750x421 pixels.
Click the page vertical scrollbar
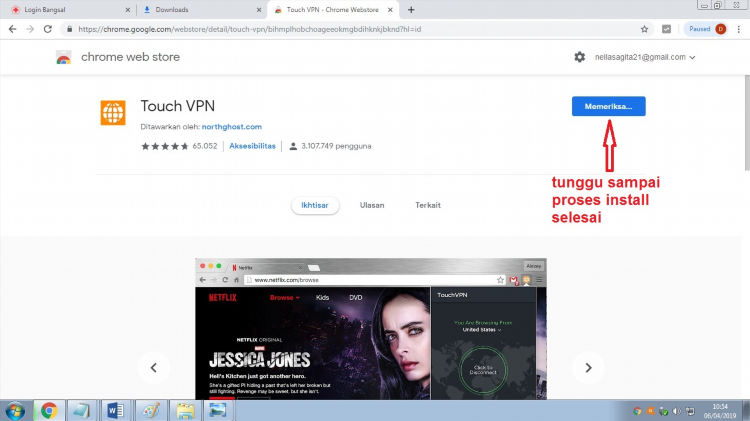747,122
